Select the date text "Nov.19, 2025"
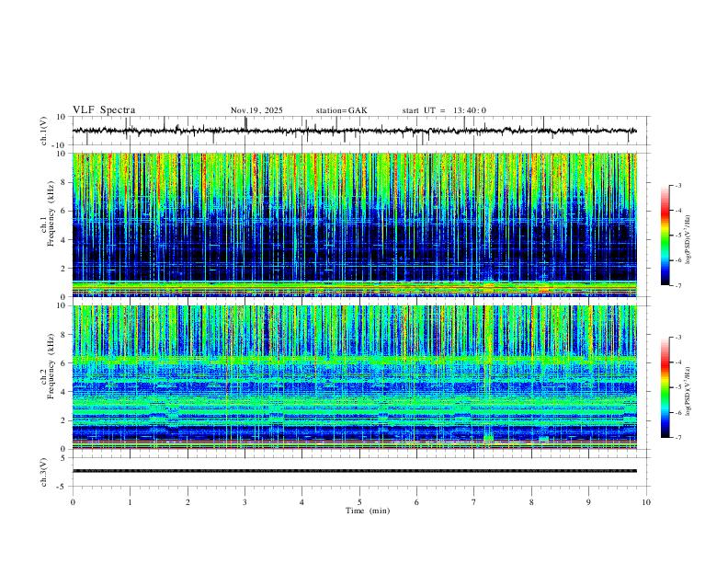This screenshot has height=563, width=728. (256, 110)
